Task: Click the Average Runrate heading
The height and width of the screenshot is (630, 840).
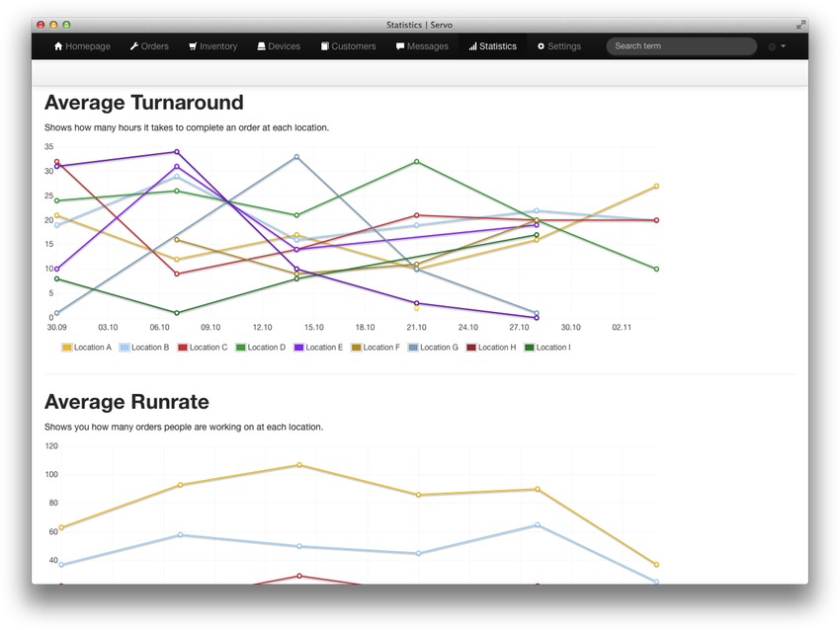Action: [x=126, y=402]
